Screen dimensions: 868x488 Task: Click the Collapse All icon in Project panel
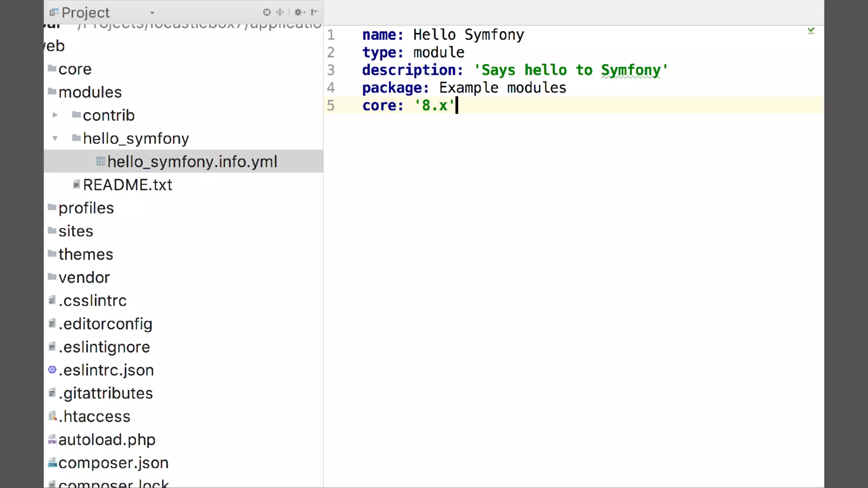[x=280, y=12]
